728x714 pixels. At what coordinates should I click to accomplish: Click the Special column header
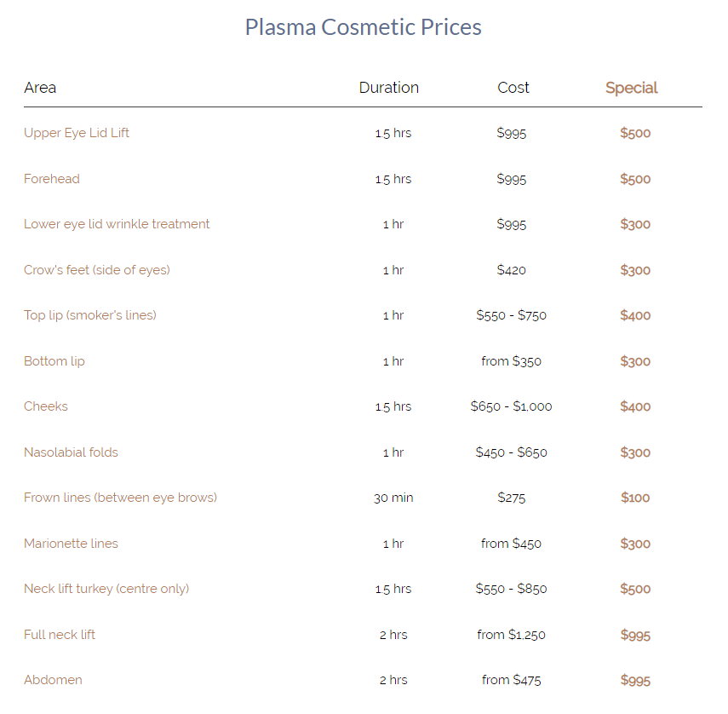pyautogui.click(x=632, y=88)
